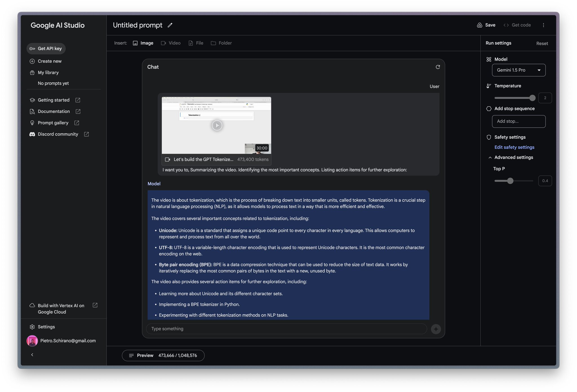Click the Discord logo icon

coord(32,134)
